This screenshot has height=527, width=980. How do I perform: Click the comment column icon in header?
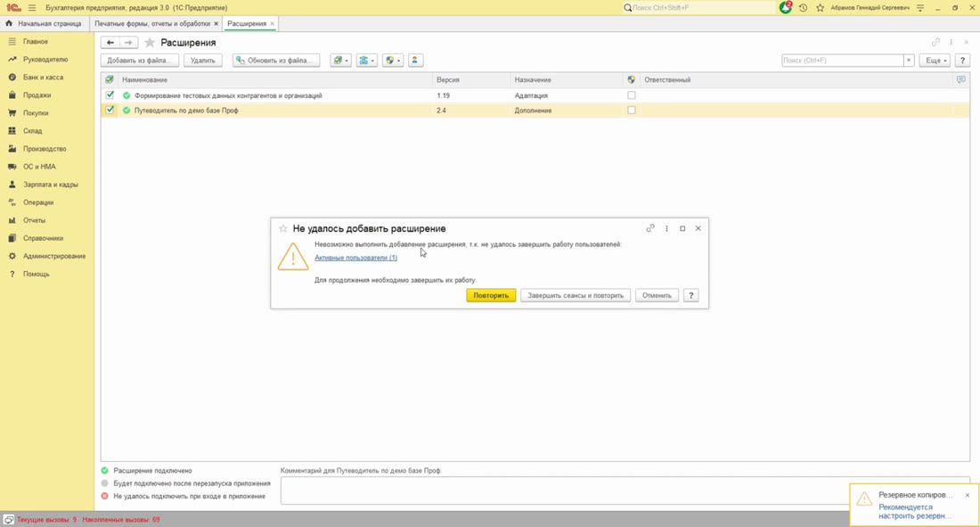960,79
